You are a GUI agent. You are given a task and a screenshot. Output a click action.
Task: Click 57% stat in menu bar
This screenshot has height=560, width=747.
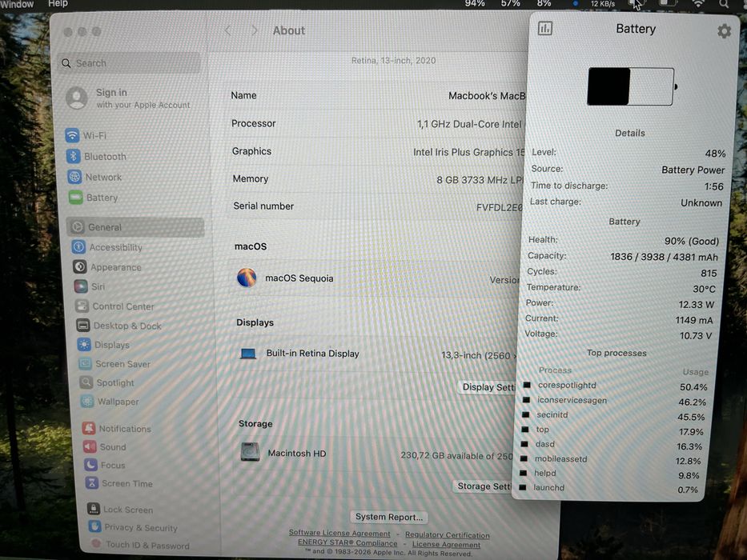pyautogui.click(x=510, y=4)
